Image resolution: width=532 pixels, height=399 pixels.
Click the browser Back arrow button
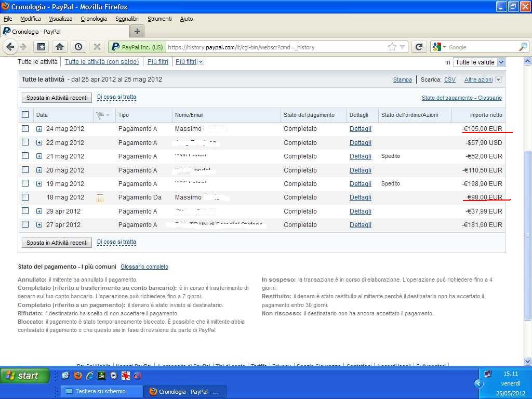(10, 47)
